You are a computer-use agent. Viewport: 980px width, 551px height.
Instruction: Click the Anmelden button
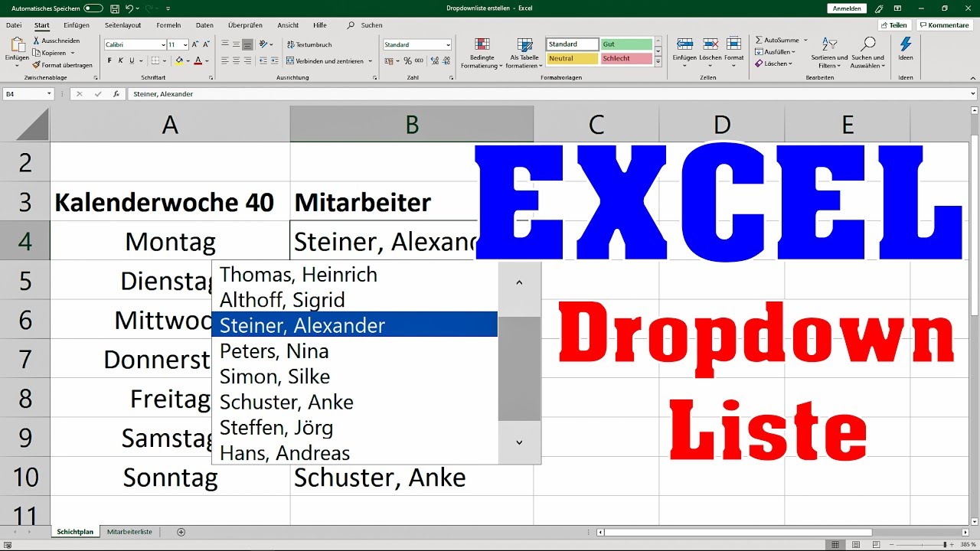(847, 8)
